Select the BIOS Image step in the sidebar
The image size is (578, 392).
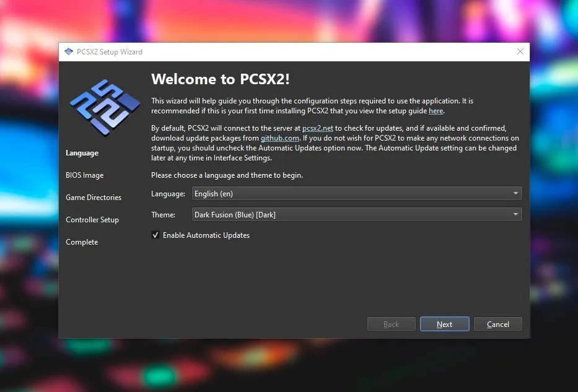click(x=84, y=175)
